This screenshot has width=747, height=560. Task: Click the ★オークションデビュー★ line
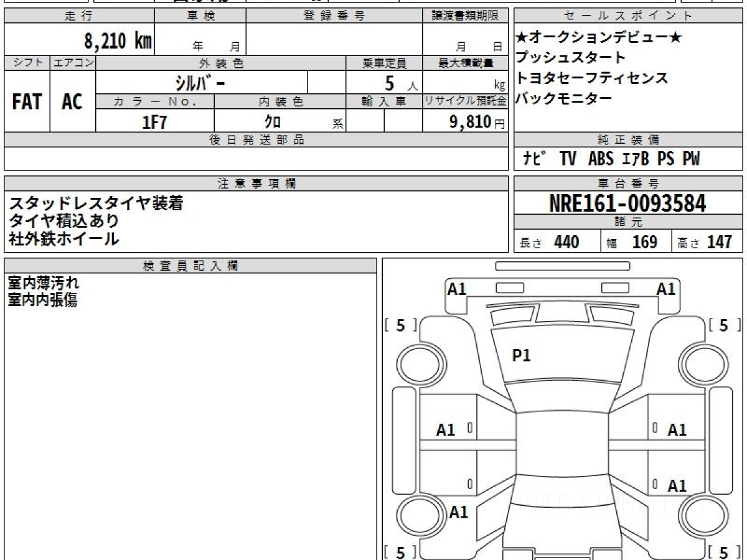click(x=598, y=37)
